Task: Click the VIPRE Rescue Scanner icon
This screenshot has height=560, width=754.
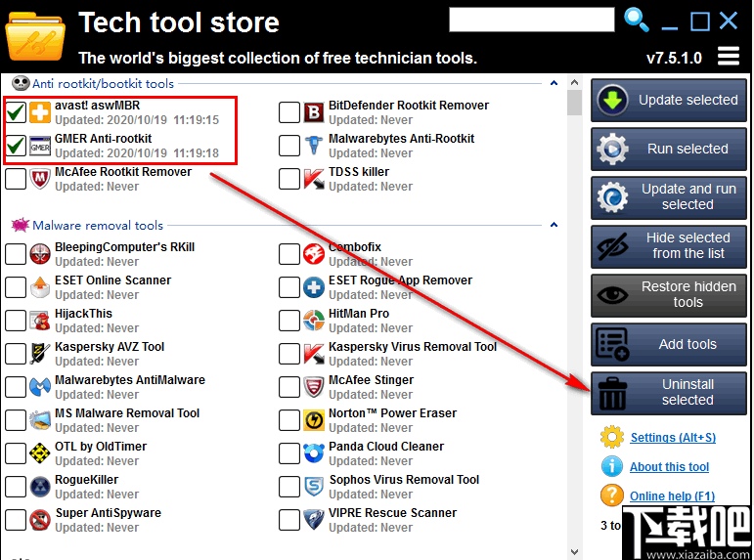Action: pyautogui.click(x=314, y=520)
